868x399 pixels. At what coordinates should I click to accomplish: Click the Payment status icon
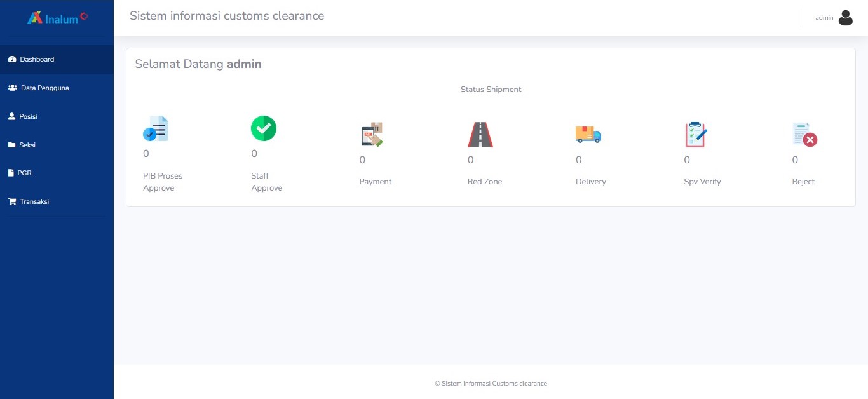click(x=372, y=135)
